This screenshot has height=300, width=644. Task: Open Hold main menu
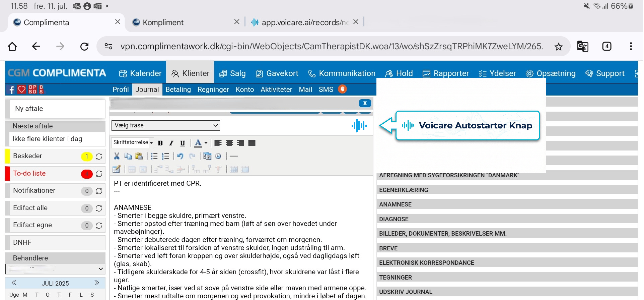click(x=399, y=73)
